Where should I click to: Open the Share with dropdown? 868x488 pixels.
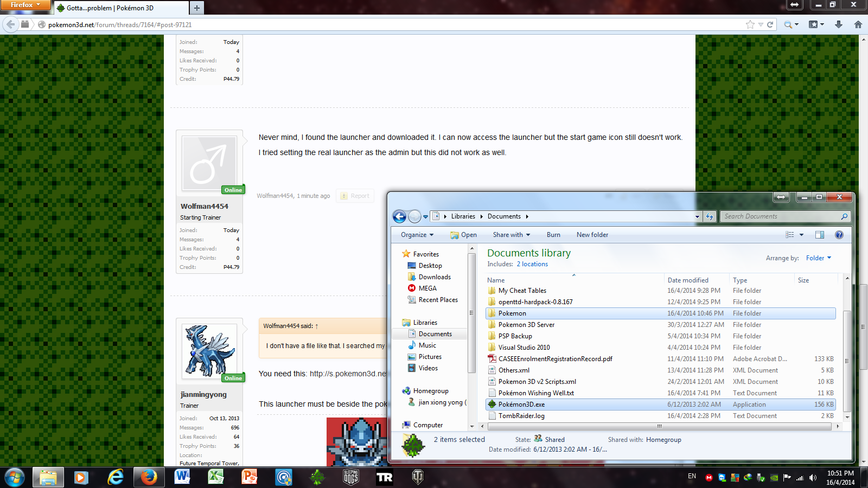pyautogui.click(x=512, y=235)
